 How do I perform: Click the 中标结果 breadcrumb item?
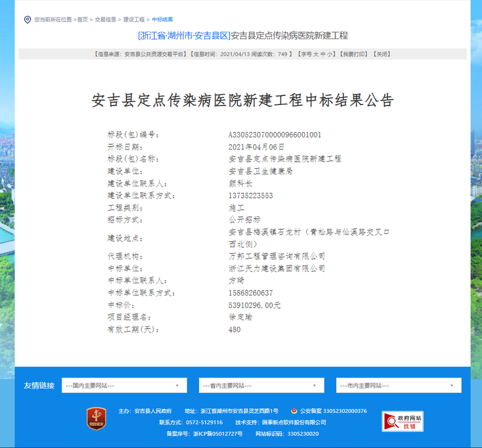pos(162,20)
